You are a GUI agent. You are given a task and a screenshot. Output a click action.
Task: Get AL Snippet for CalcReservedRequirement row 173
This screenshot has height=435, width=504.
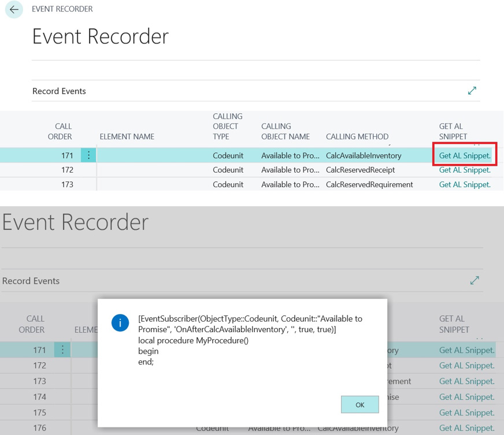[465, 184]
